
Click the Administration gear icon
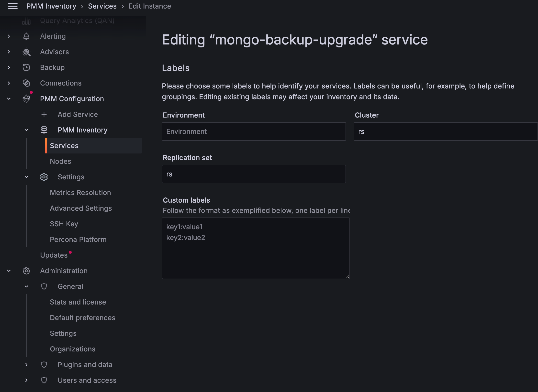pyautogui.click(x=26, y=271)
